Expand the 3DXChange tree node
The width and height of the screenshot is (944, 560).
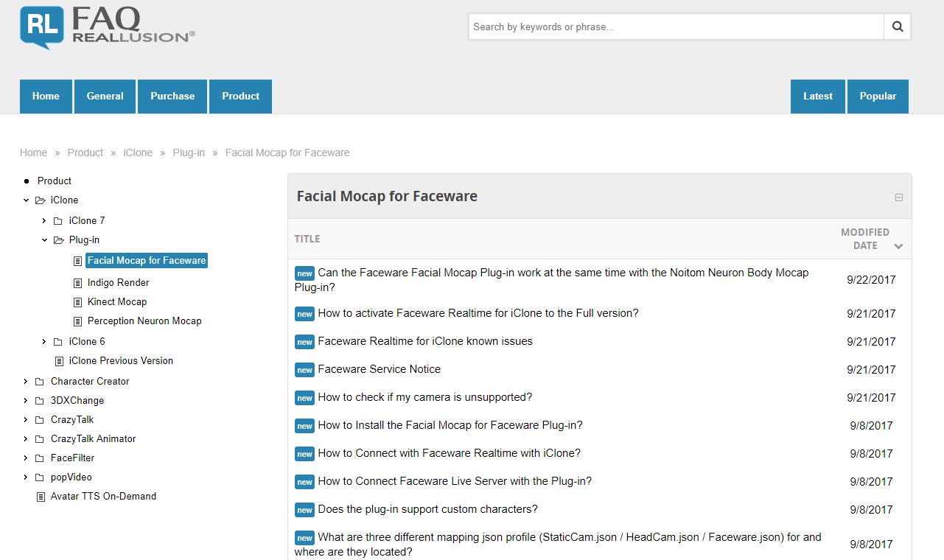coord(26,400)
